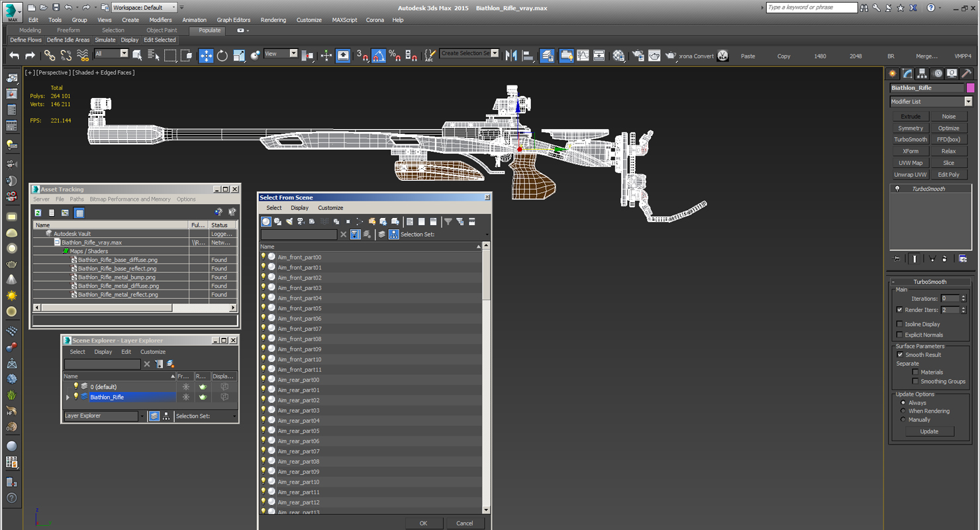Select the Always update radio option
Image resolution: width=980 pixels, height=530 pixels.
(x=903, y=402)
